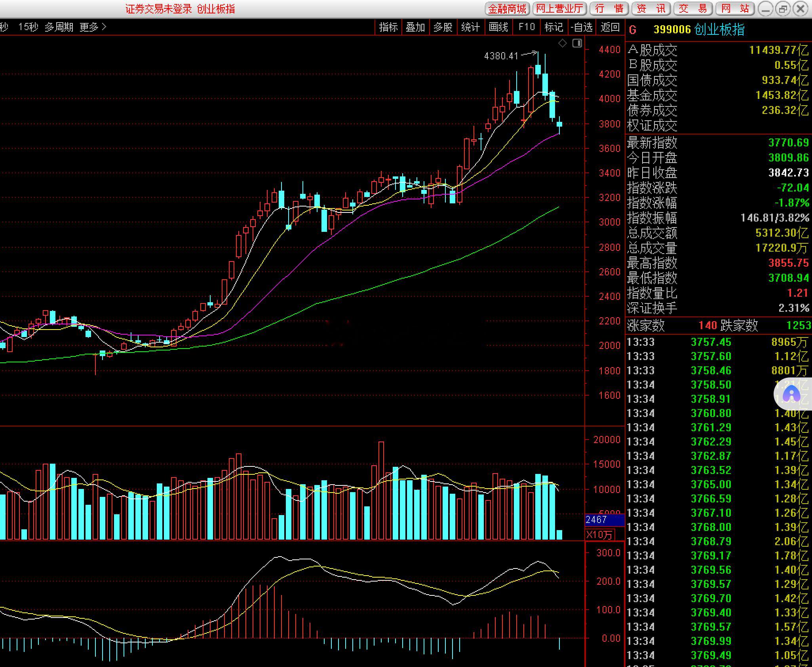Toggle the 叠加 overlay option

pos(415,27)
